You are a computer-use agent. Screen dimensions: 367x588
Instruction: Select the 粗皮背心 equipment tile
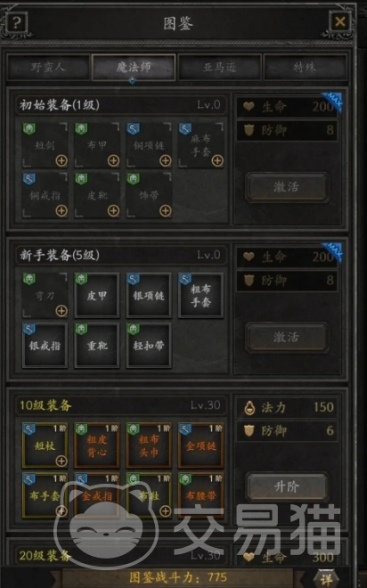[97, 445]
